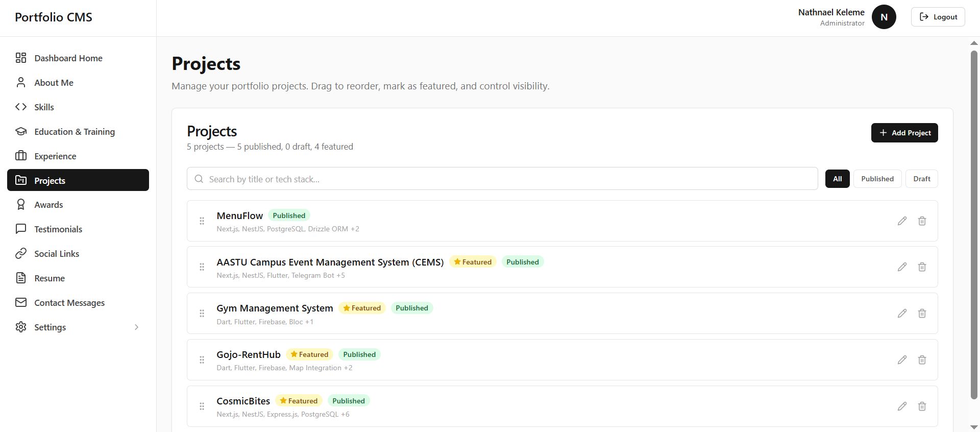Click the About Me person icon
This screenshot has width=980, height=432.
[x=21, y=82]
